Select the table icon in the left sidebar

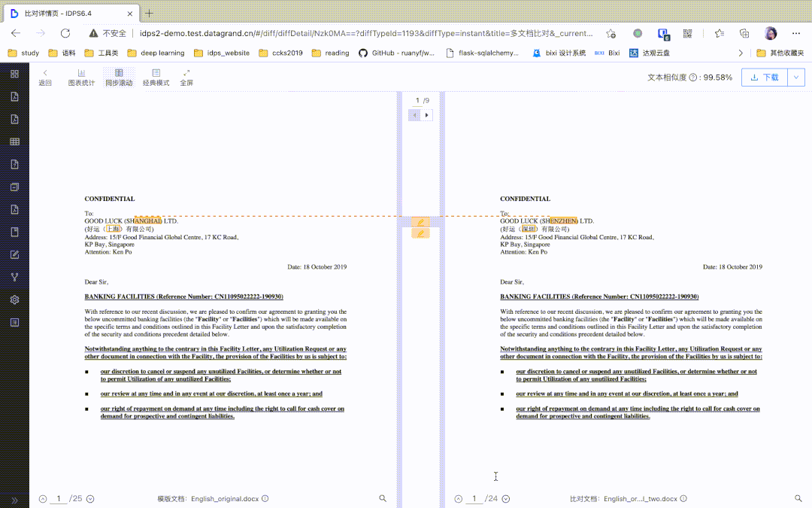point(14,141)
